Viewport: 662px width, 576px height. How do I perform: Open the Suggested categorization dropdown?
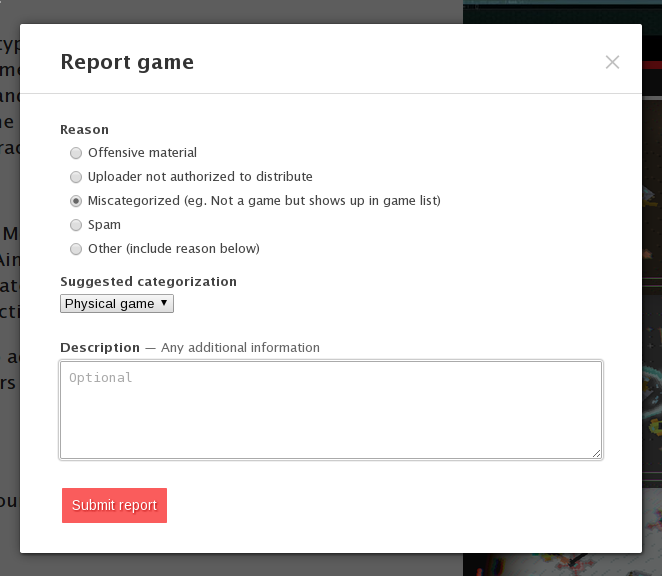tap(117, 304)
